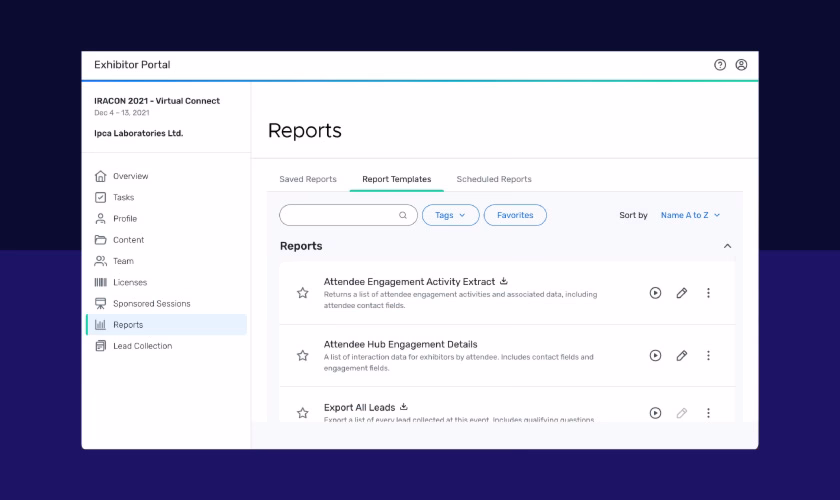Switch to the Saved Reports tab
The height and width of the screenshot is (500, 840).
pos(308,179)
